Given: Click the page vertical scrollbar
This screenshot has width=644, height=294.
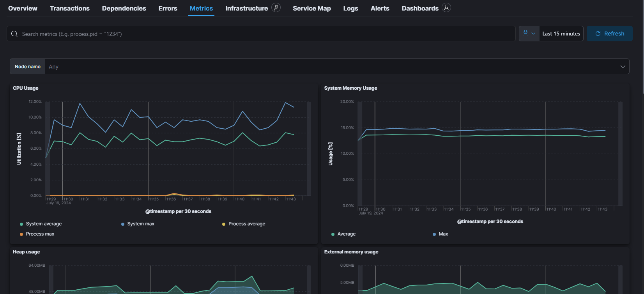Looking at the screenshot, I should (x=642, y=47).
